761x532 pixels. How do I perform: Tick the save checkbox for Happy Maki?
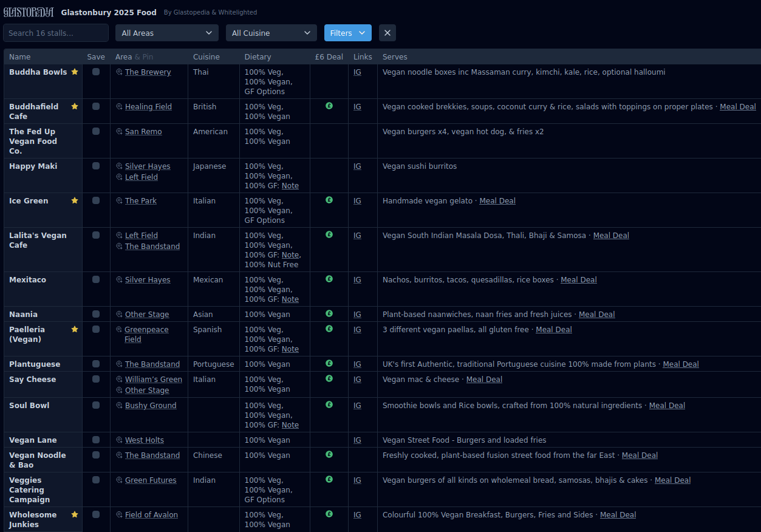point(96,166)
